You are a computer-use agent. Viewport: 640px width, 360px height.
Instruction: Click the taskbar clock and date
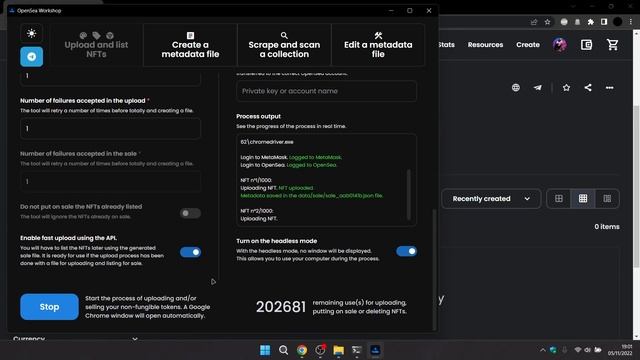tap(620, 350)
